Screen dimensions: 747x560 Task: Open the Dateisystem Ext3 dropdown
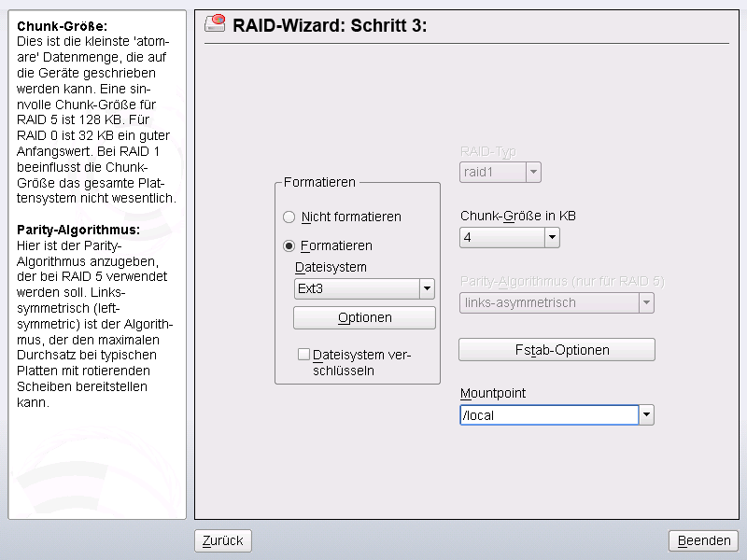click(428, 289)
